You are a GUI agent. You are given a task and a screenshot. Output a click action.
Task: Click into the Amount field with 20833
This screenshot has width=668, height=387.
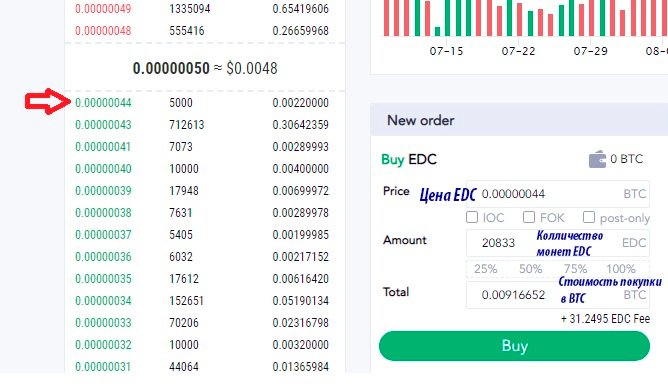pyautogui.click(x=558, y=243)
